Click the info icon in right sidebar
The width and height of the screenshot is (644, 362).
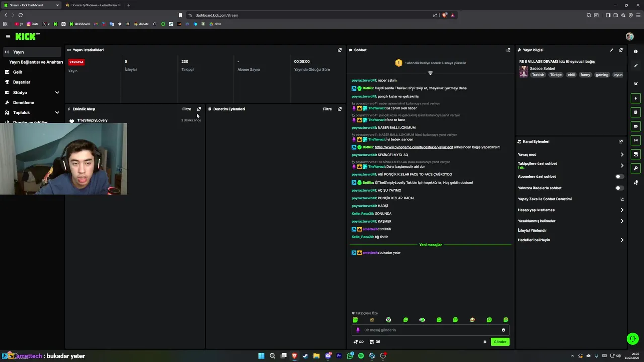point(636,52)
